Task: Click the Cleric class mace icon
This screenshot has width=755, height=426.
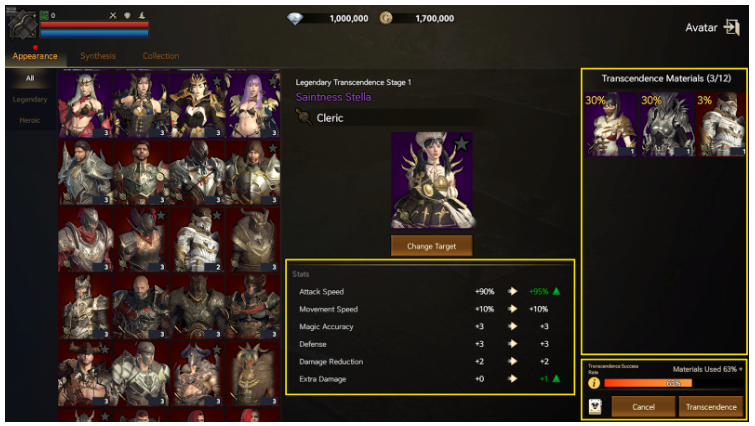Action: [304, 117]
